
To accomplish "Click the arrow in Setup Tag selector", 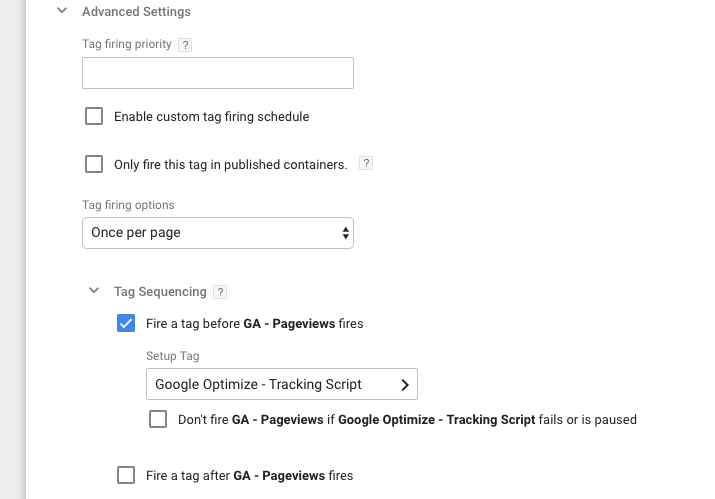I will [404, 385].
